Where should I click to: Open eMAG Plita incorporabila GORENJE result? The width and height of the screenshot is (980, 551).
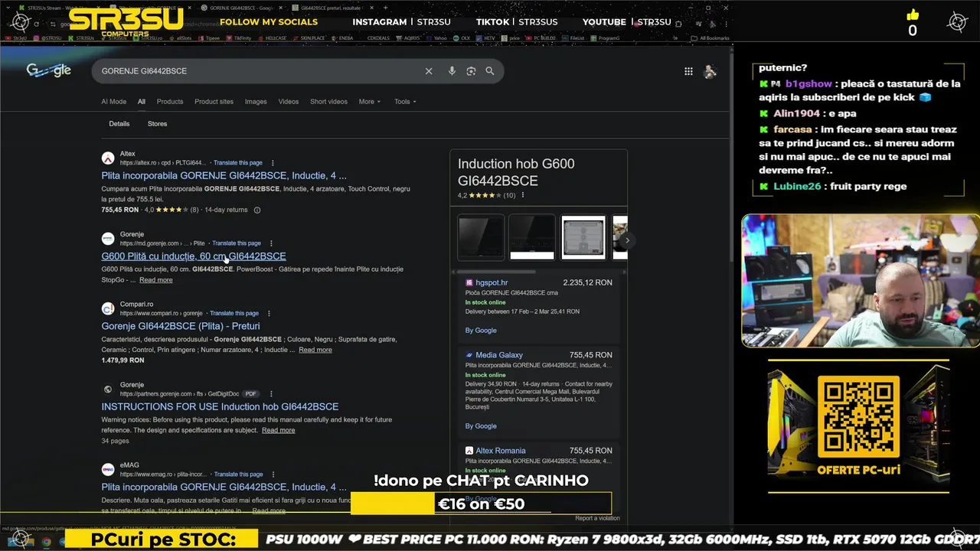224,487
